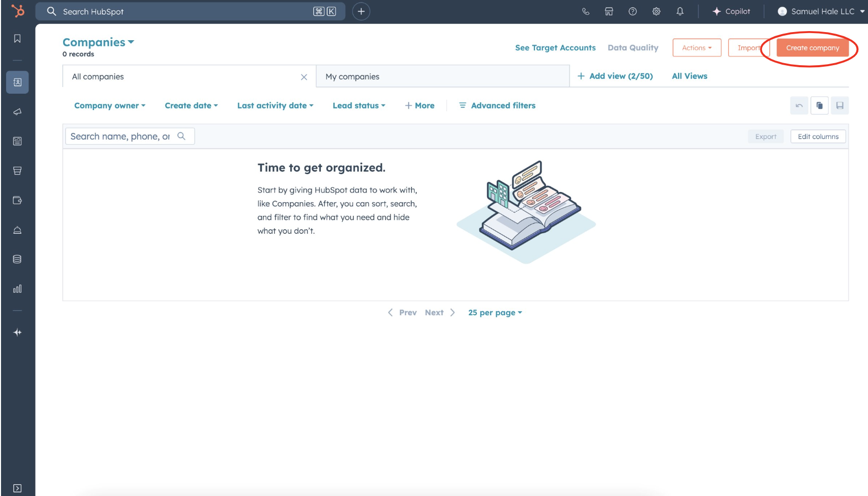The width and height of the screenshot is (868, 496).
Task: Open the notifications bell icon
Action: click(x=680, y=11)
